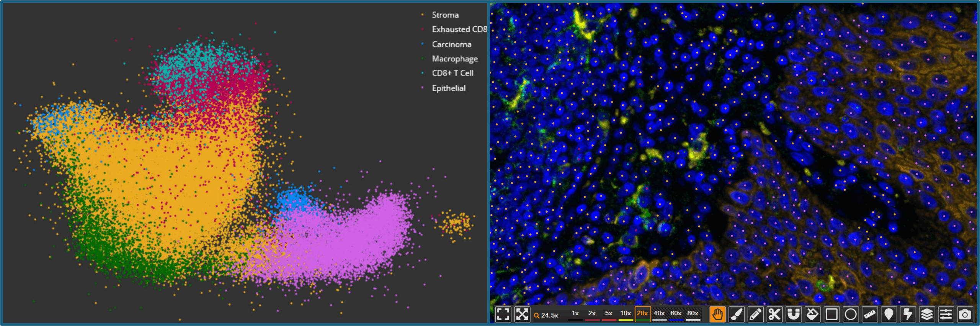980x326 pixels.
Task: Open the image adjustment sliders icon
Action: point(946,315)
